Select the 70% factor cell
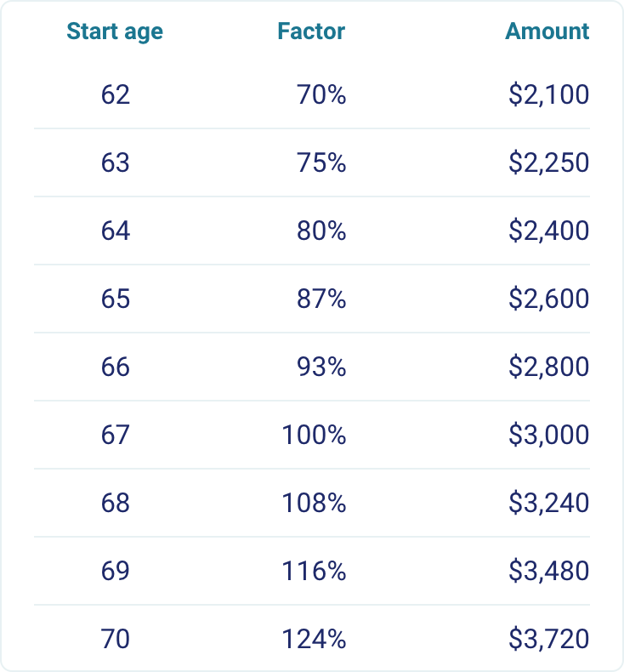This screenshot has height=672, width=624. coord(321,94)
